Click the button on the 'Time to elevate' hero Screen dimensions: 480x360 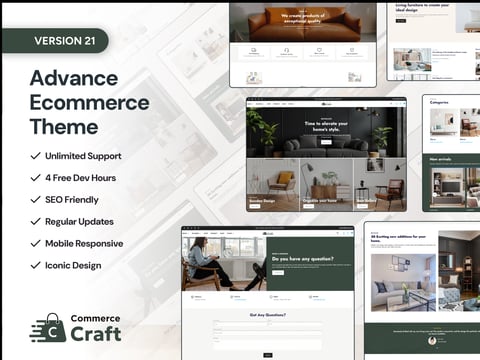click(x=326, y=142)
